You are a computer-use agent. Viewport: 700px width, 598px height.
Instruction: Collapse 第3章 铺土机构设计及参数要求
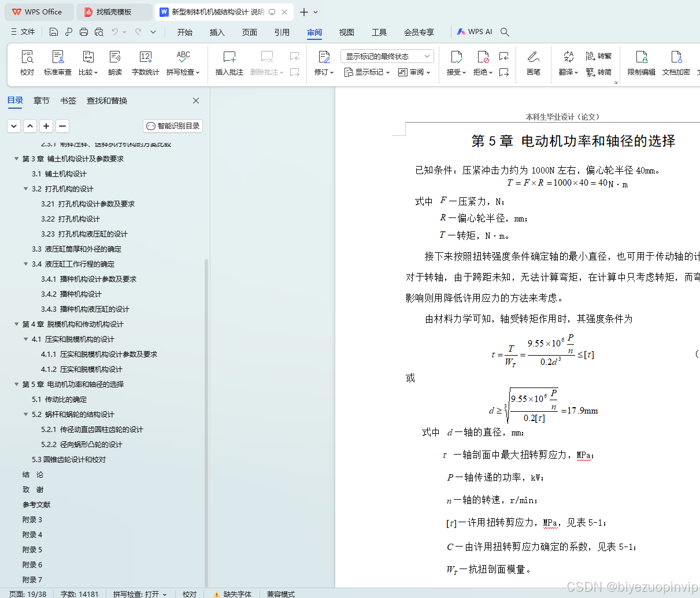tap(17, 158)
